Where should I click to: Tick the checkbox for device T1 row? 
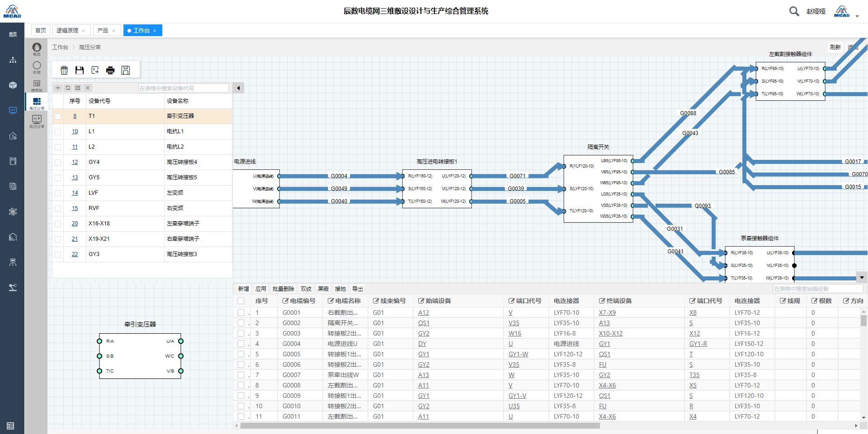coord(58,117)
